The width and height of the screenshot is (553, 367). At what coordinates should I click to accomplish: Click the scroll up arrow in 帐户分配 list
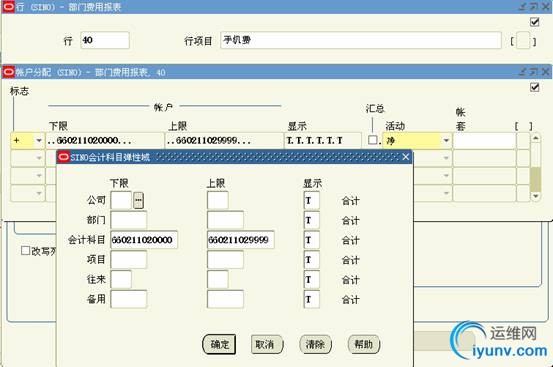pos(535,138)
